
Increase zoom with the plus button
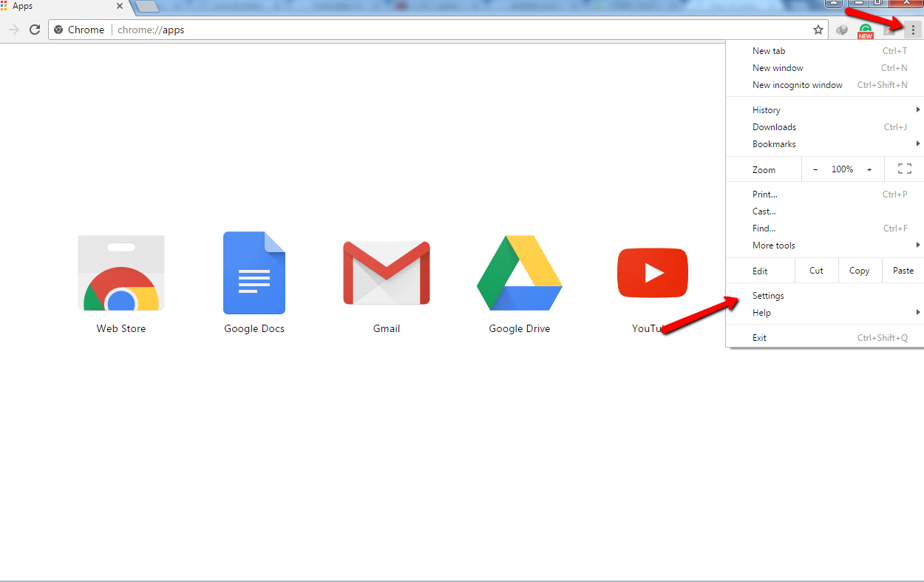coord(869,169)
